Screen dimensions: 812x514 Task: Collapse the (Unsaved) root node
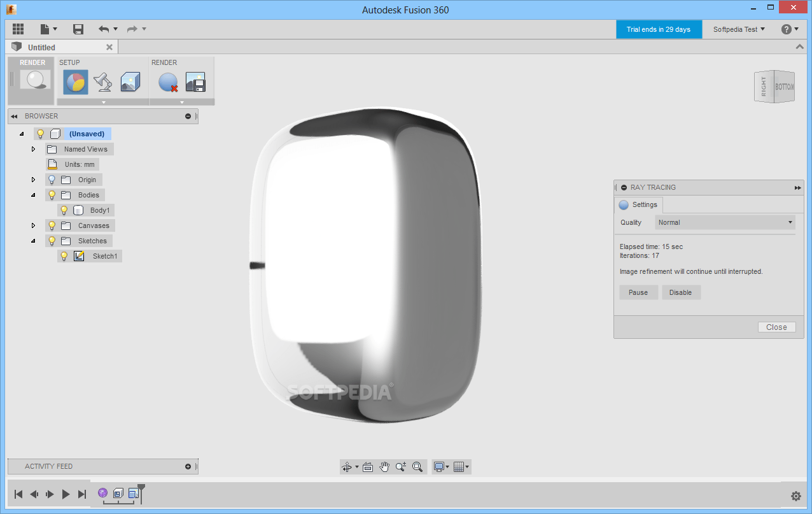[22, 134]
